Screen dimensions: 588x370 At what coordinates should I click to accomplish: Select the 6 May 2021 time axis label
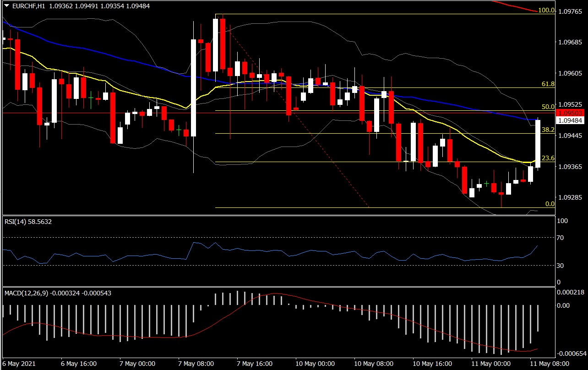(18, 363)
